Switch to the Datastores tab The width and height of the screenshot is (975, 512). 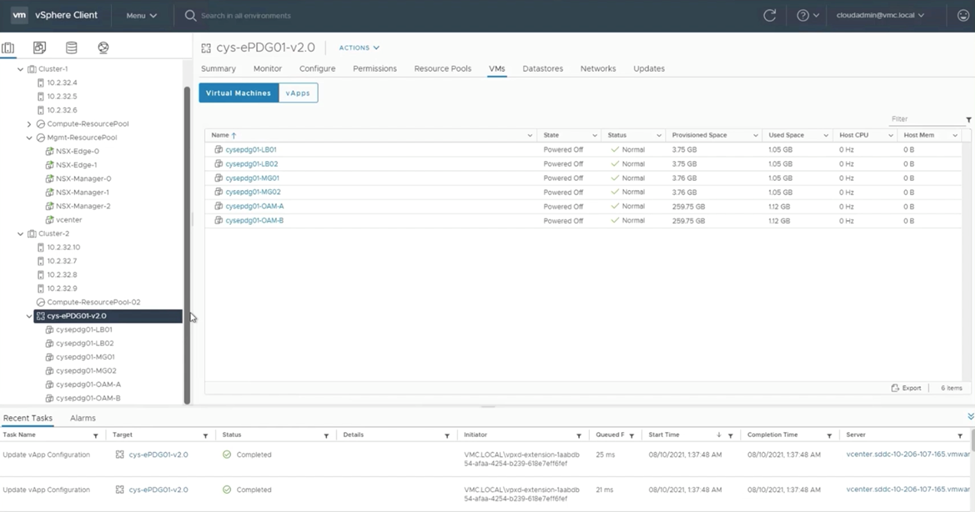click(542, 69)
